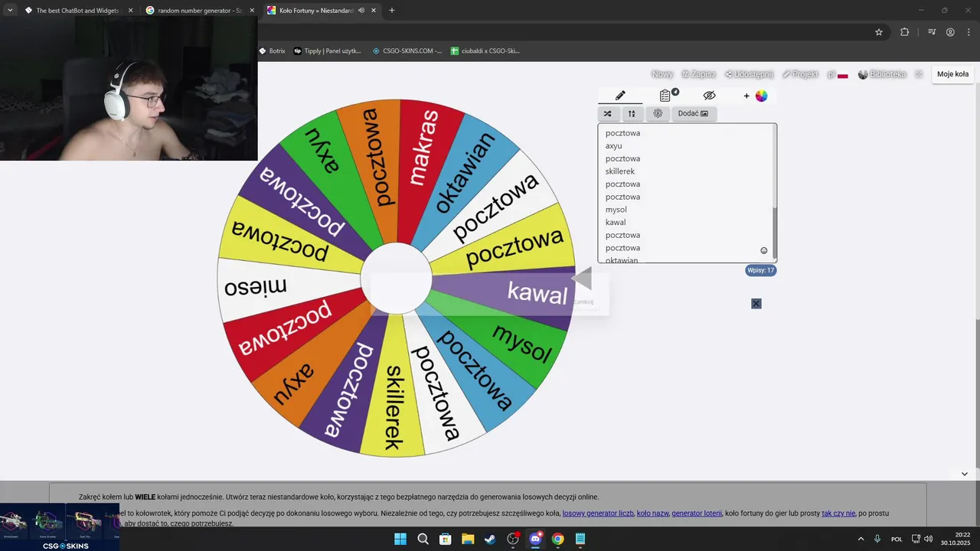
Task: Open the CSGO-SKINS.COM bookmark
Action: coord(407,51)
